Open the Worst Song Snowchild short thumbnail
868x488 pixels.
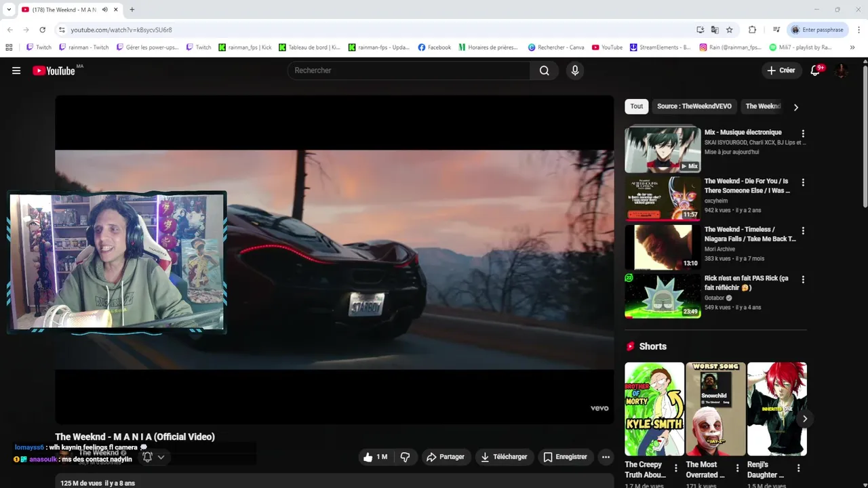tap(715, 409)
